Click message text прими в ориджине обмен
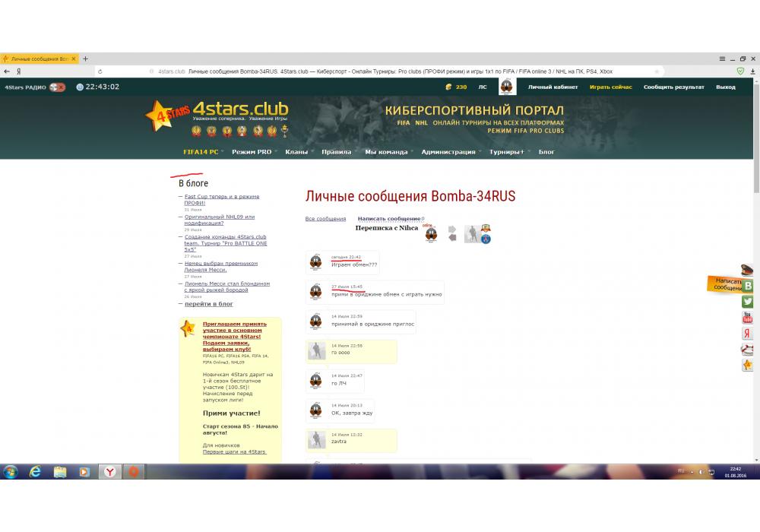Viewport: 760px width, 532px height. pyautogui.click(x=387, y=294)
